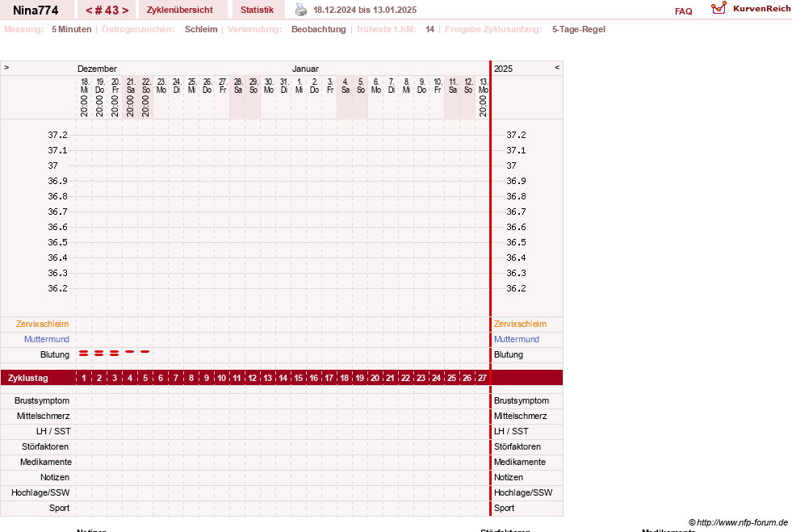Open the FAQ link
Viewport: 792px width, 532px height.
point(683,11)
